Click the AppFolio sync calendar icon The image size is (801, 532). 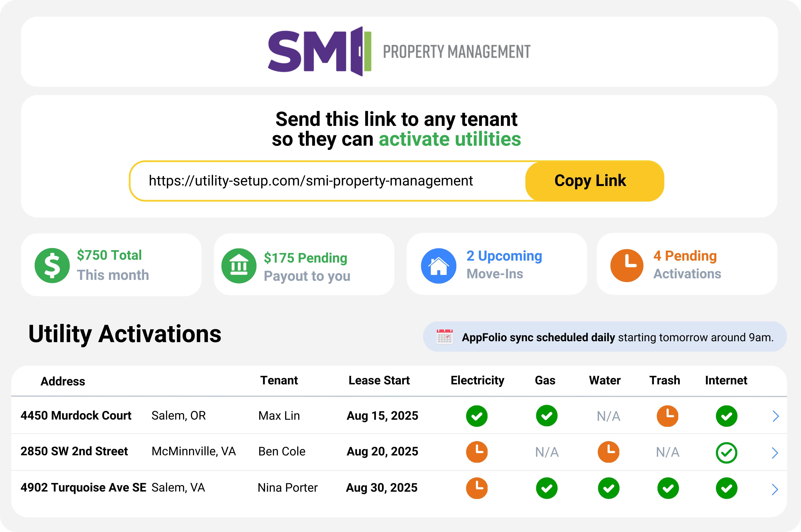445,337
